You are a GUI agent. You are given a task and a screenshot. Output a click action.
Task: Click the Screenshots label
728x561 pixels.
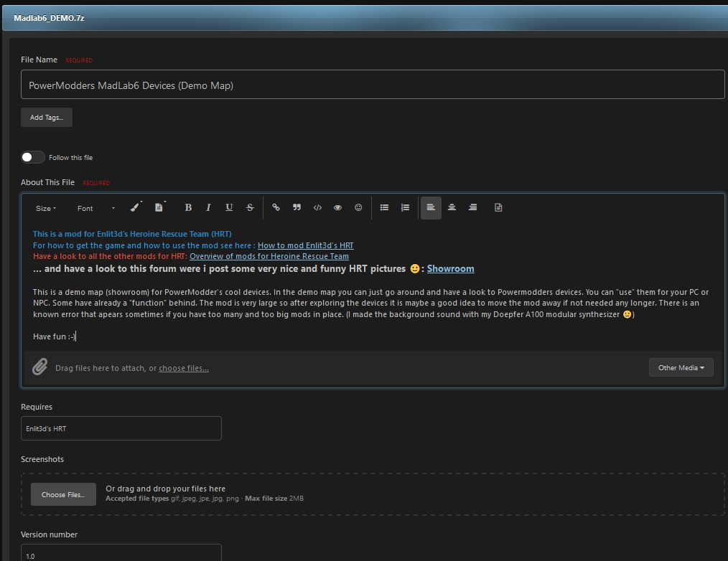click(x=42, y=459)
